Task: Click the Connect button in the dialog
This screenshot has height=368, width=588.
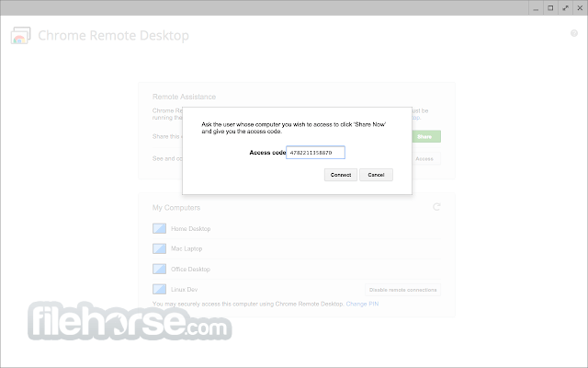Action: (x=341, y=175)
